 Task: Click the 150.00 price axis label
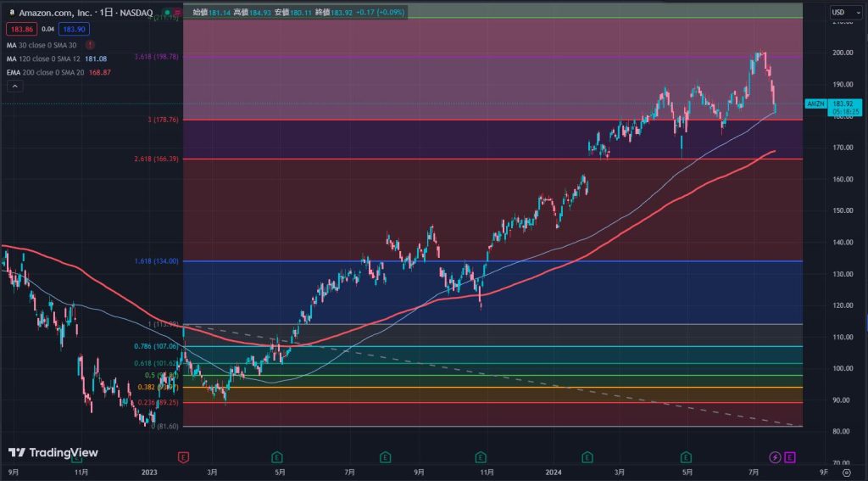pos(843,210)
